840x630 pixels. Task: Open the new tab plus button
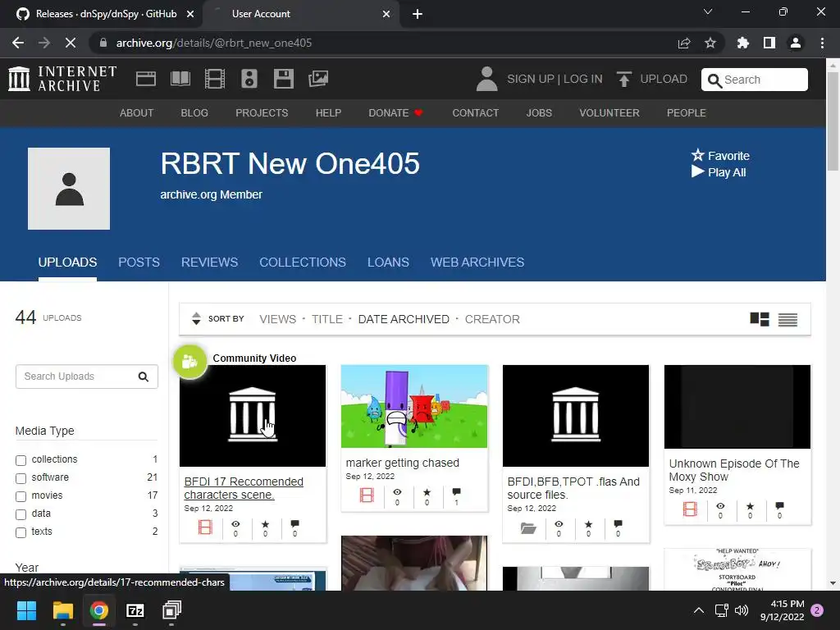point(418,14)
